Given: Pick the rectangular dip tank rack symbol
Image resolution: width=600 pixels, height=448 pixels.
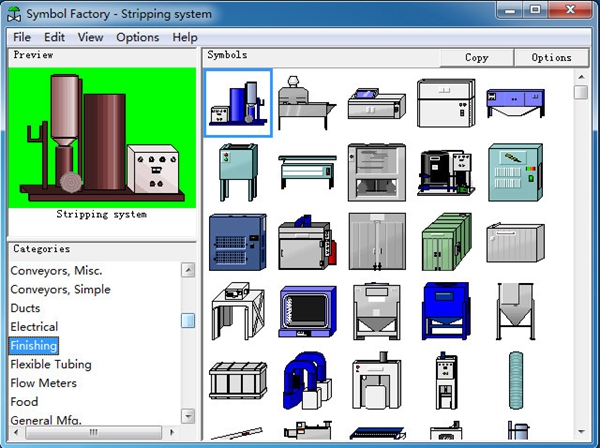Looking at the screenshot, I should (x=238, y=380).
